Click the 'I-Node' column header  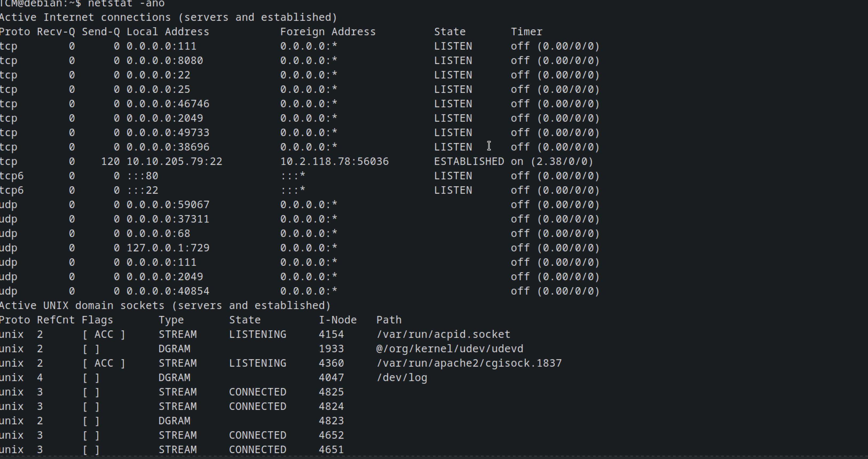point(338,320)
